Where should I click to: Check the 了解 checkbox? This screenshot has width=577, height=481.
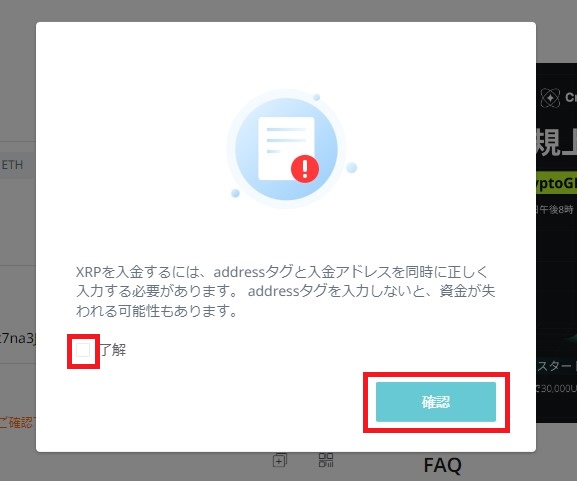click(83, 350)
